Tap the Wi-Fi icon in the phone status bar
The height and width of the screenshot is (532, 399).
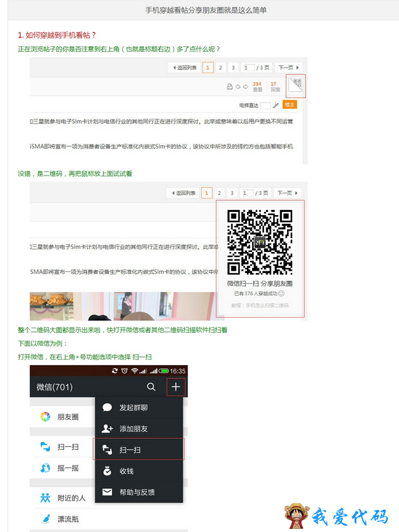click(134, 371)
